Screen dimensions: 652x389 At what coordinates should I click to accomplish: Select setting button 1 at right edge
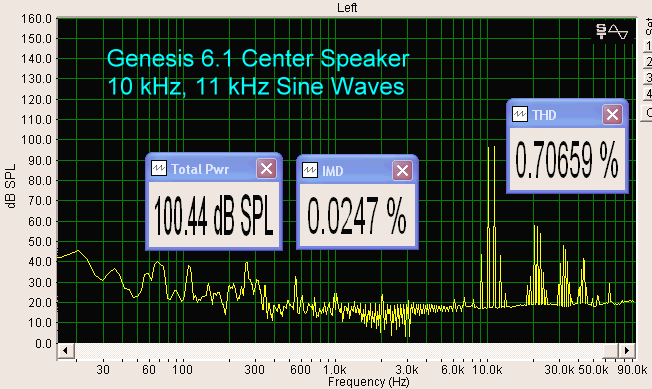point(648,45)
